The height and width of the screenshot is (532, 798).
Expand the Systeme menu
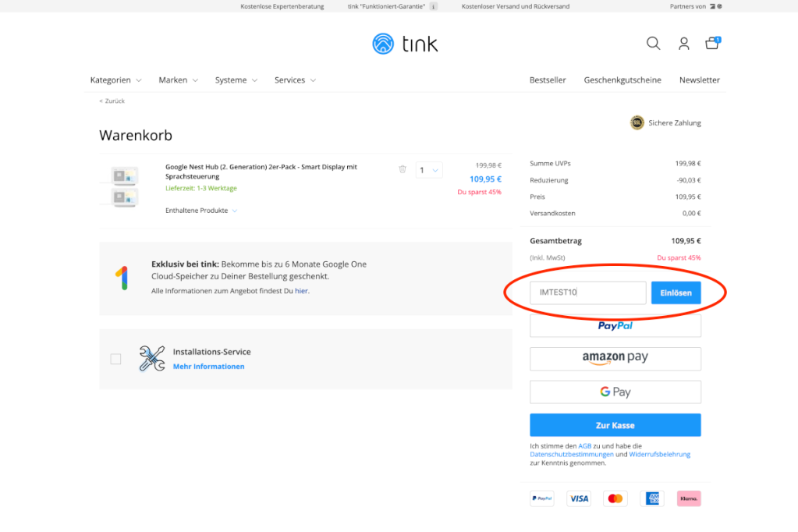[x=236, y=80]
